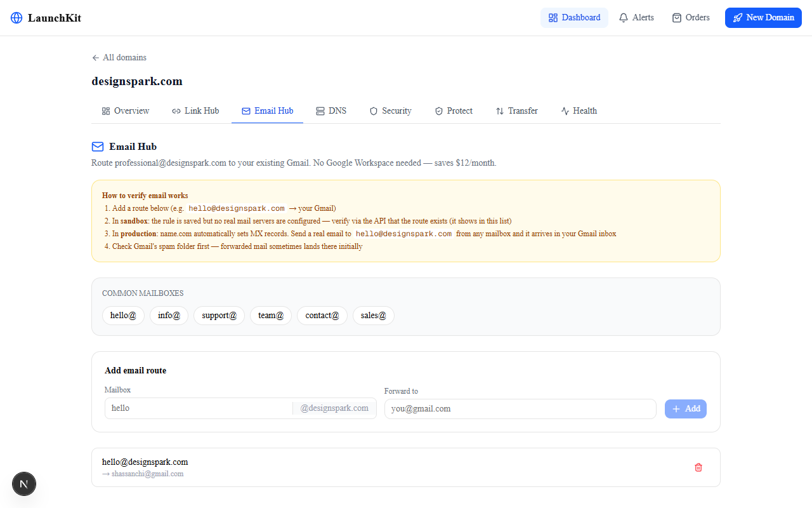Choose the contact@ mailbox chip

click(322, 316)
